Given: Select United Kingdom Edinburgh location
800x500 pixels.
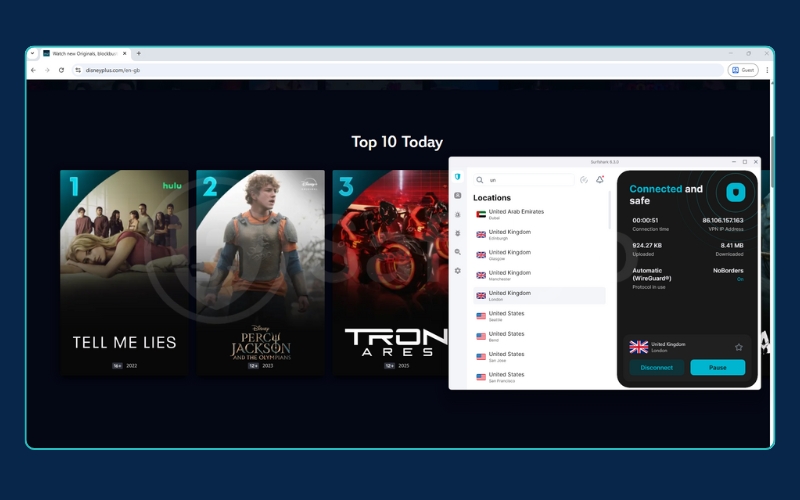Looking at the screenshot, I should pos(539,235).
